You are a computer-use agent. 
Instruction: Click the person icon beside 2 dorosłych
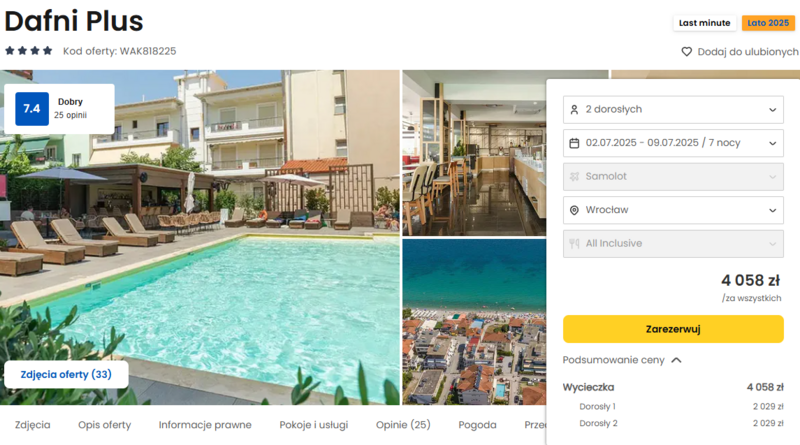tap(574, 110)
